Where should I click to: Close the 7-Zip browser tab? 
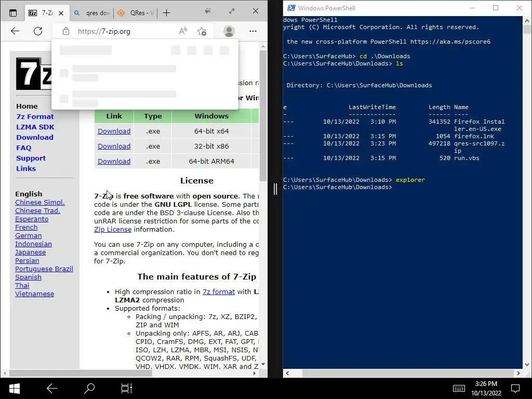point(61,13)
